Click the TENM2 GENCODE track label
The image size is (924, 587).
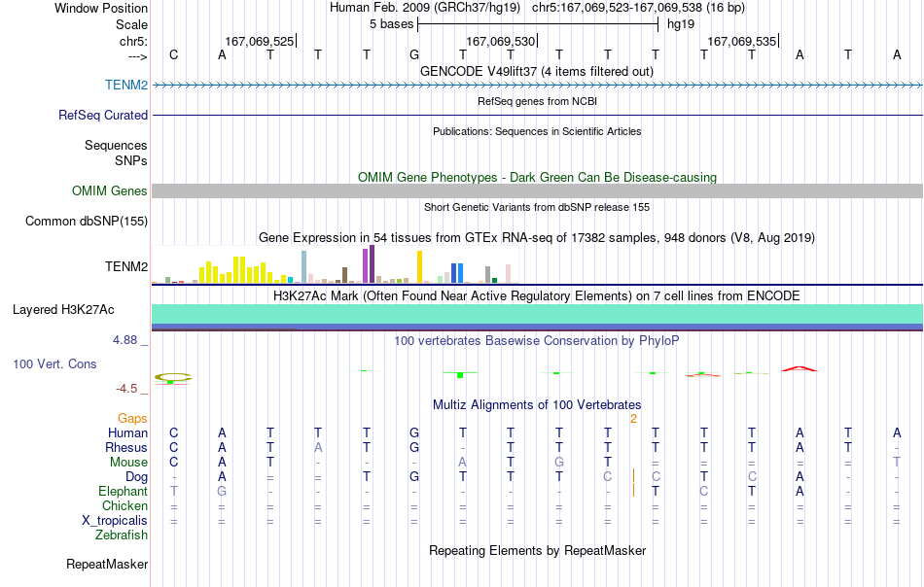tap(126, 85)
